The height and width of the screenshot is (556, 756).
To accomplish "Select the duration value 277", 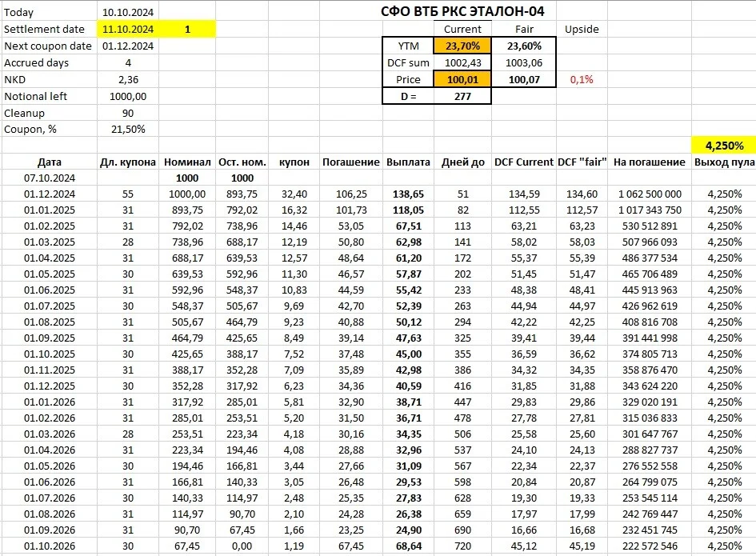I will tap(462, 96).
